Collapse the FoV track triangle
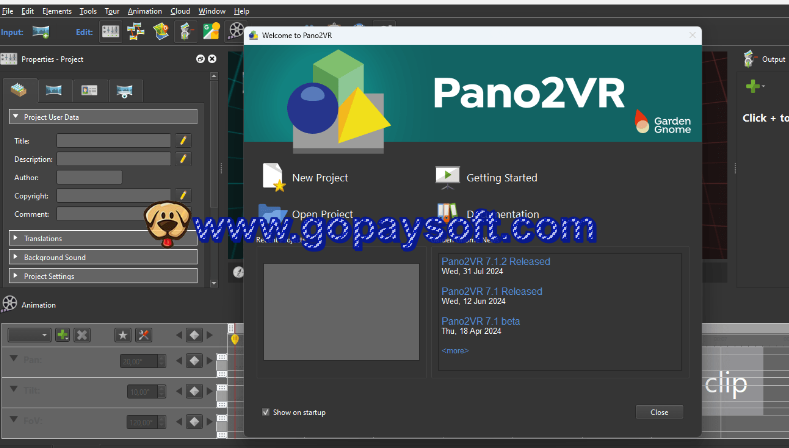 14,419
